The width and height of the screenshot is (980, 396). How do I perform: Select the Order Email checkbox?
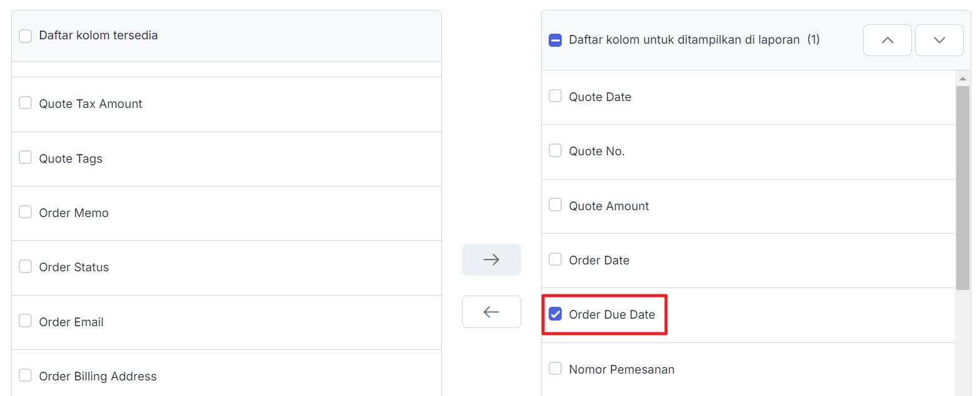(26, 321)
